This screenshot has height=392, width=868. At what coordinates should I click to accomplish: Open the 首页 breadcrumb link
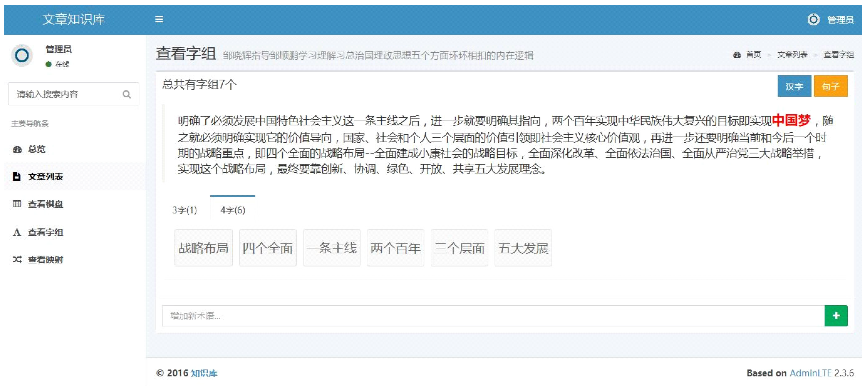[753, 55]
